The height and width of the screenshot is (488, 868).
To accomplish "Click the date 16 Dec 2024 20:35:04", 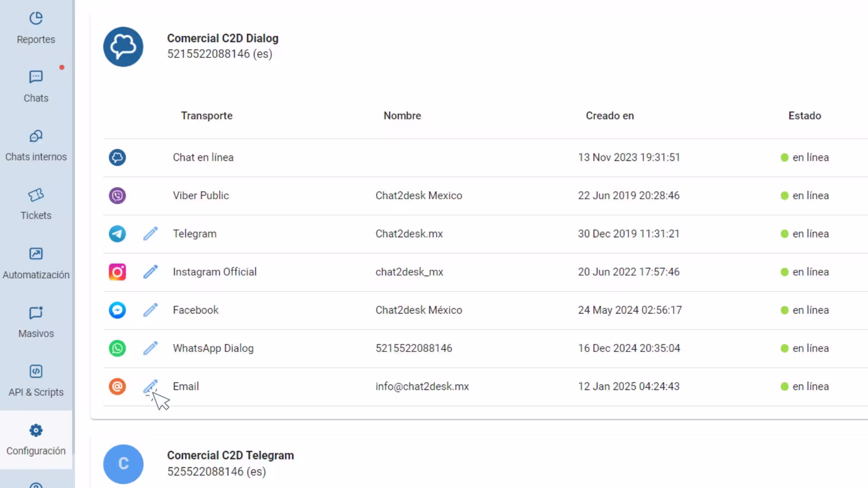I will (x=629, y=348).
